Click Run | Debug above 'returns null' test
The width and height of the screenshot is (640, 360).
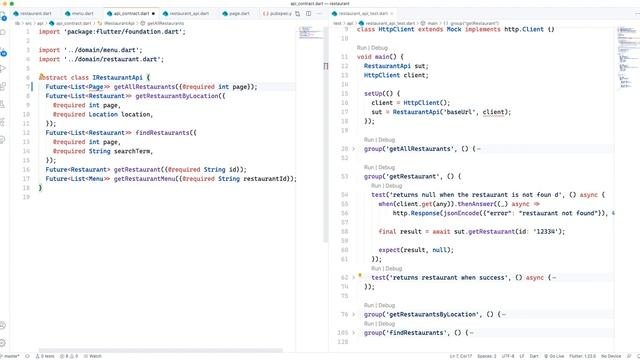click(387, 186)
